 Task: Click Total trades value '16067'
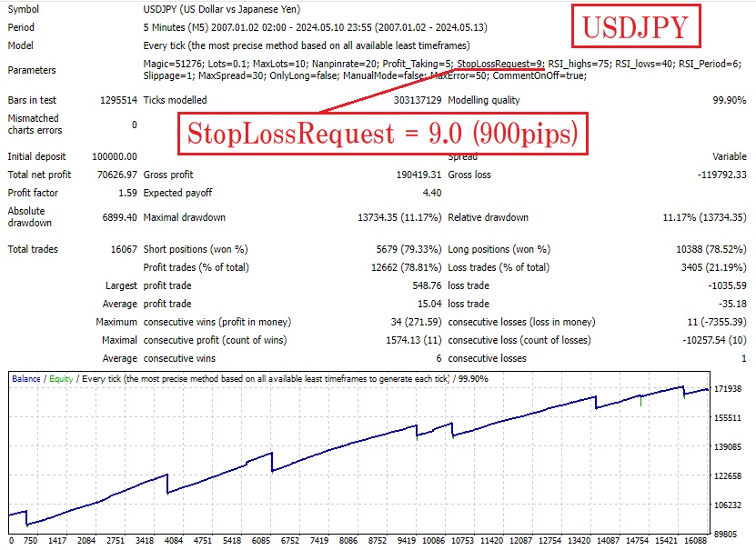coord(124,249)
